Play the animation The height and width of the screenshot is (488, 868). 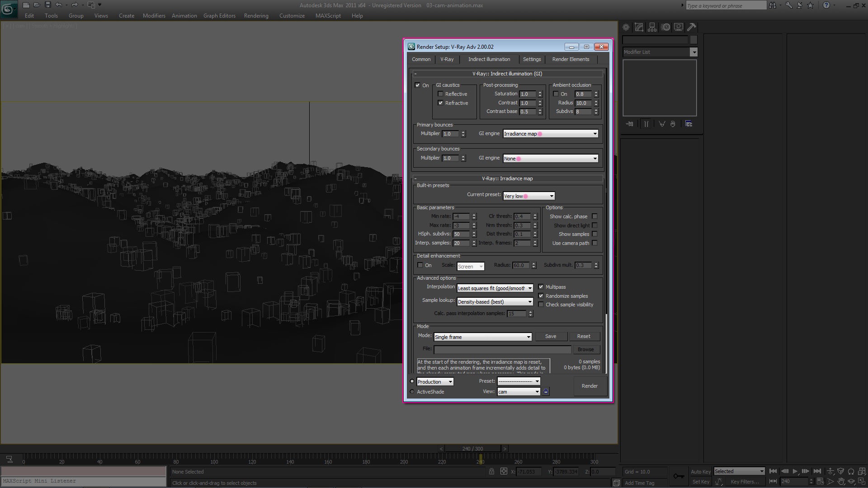795,471
